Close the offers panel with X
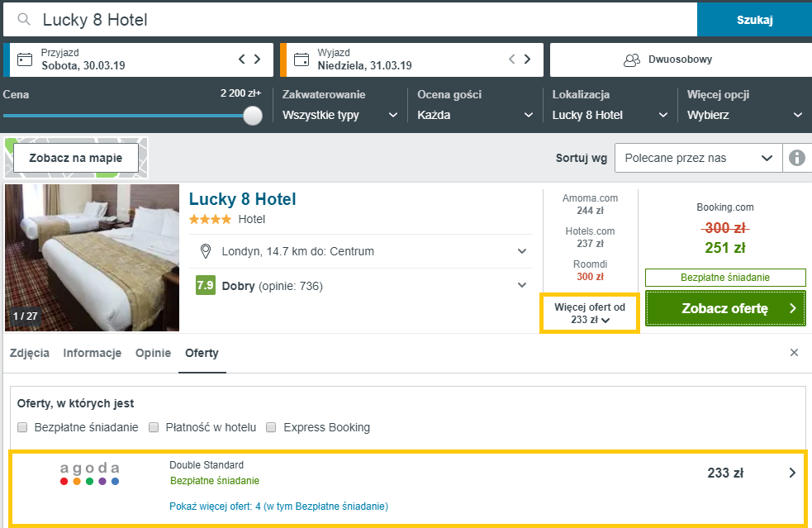Viewport: 812px width, 528px height. 794,353
